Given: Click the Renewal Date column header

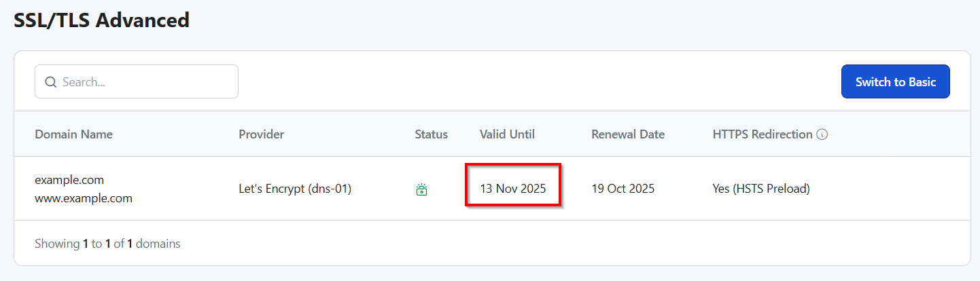Looking at the screenshot, I should click(628, 134).
